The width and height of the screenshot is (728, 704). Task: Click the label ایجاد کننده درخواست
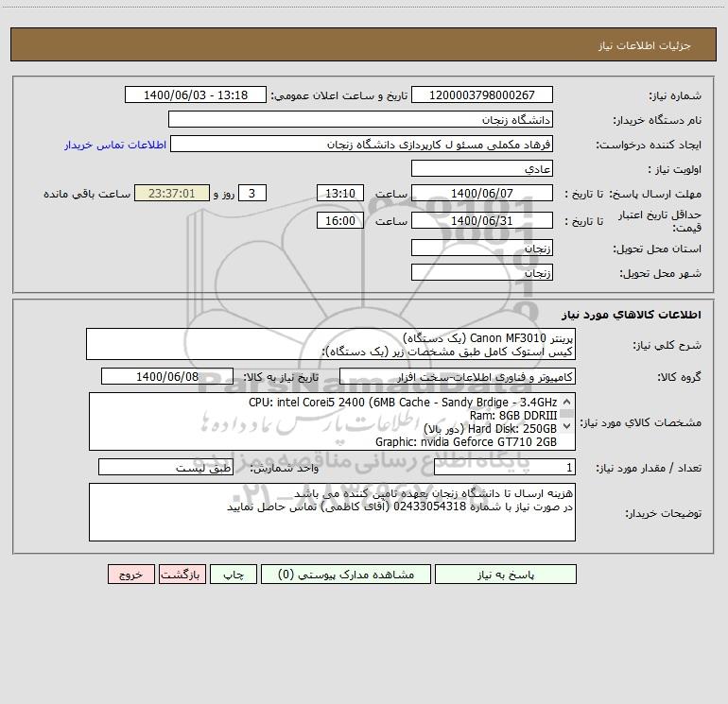(x=649, y=145)
